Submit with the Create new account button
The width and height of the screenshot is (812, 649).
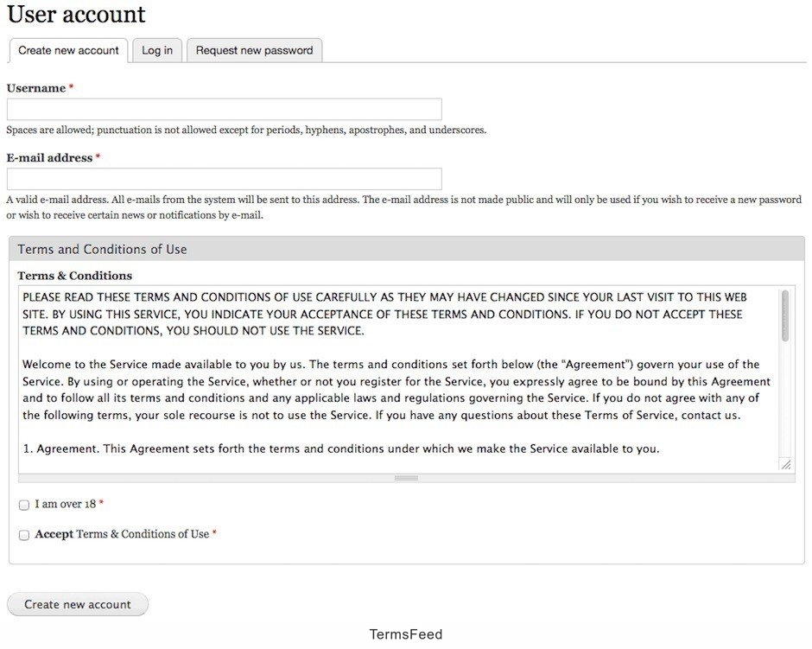pos(78,604)
